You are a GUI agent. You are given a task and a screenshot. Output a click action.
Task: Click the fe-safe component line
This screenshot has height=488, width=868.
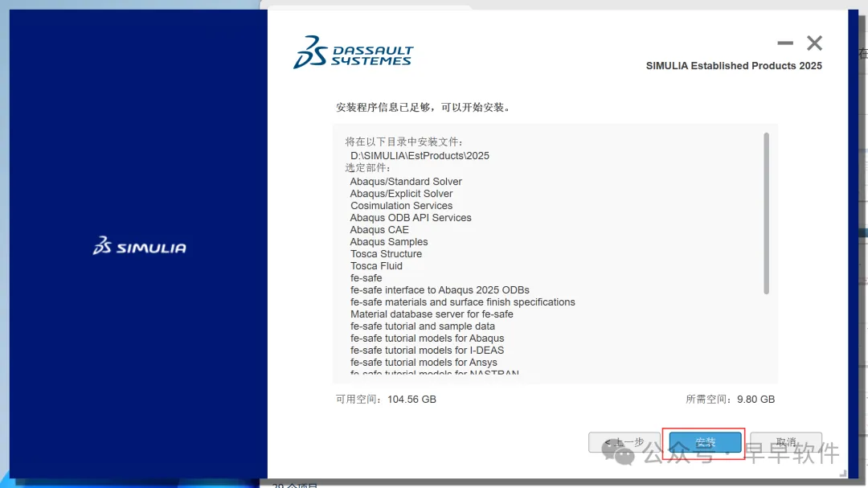pyautogui.click(x=366, y=278)
